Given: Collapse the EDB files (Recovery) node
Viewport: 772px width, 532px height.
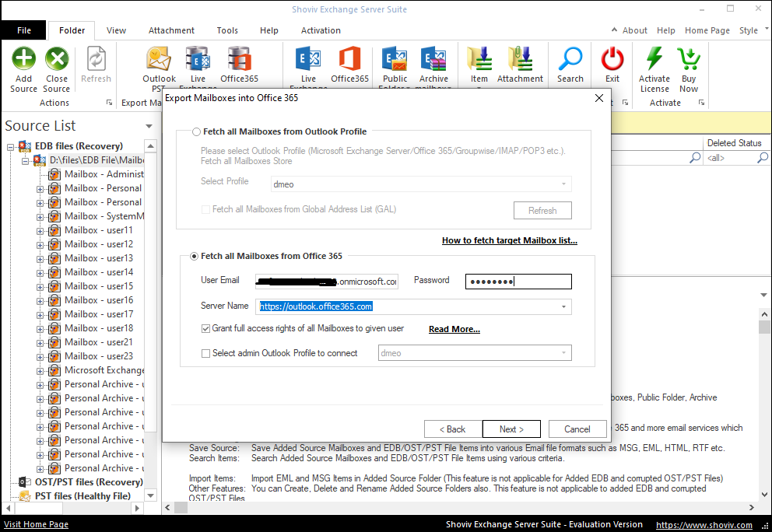Looking at the screenshot, I should point(10,147).
